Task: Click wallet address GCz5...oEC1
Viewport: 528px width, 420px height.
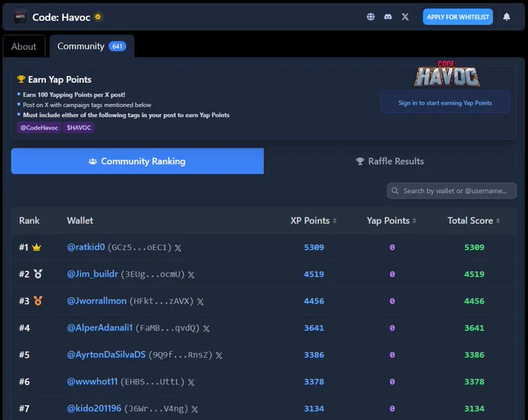Action: [140, 248]
